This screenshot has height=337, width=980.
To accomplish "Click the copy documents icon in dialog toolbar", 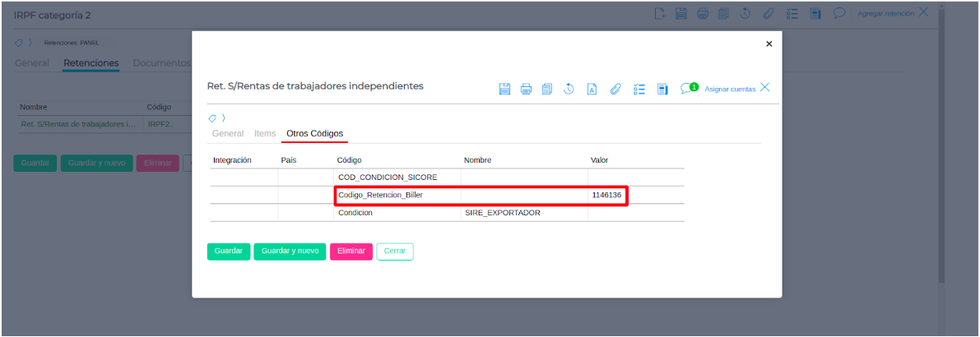I will tap(547, 89).
